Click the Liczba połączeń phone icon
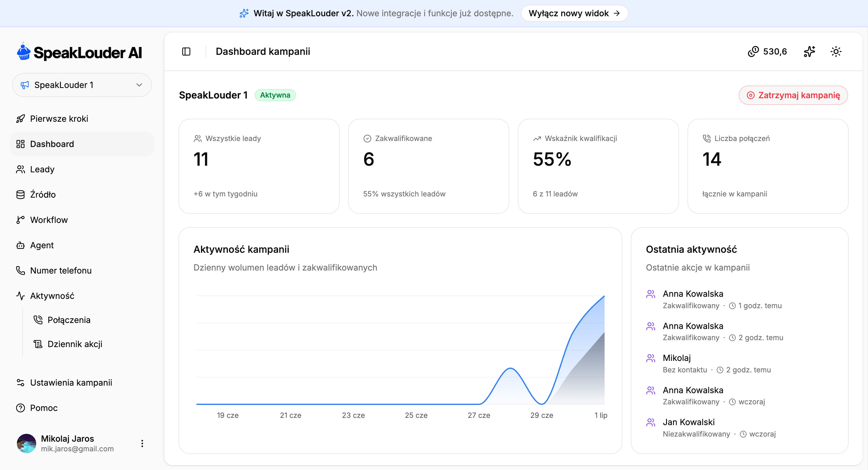 (706, 139)
